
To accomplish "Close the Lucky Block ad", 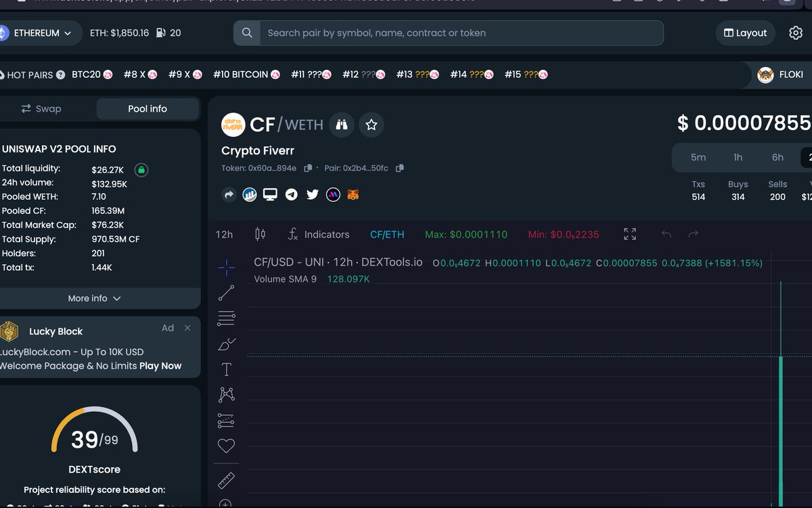I will 187,328.
